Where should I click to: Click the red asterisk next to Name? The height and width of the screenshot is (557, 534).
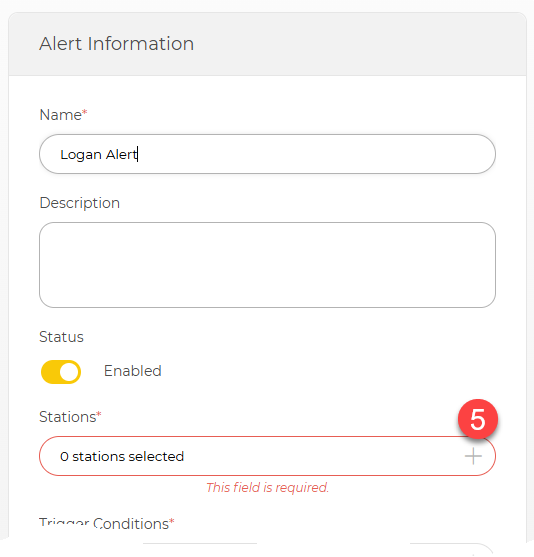pyautogui.click(x=85, y=112)
